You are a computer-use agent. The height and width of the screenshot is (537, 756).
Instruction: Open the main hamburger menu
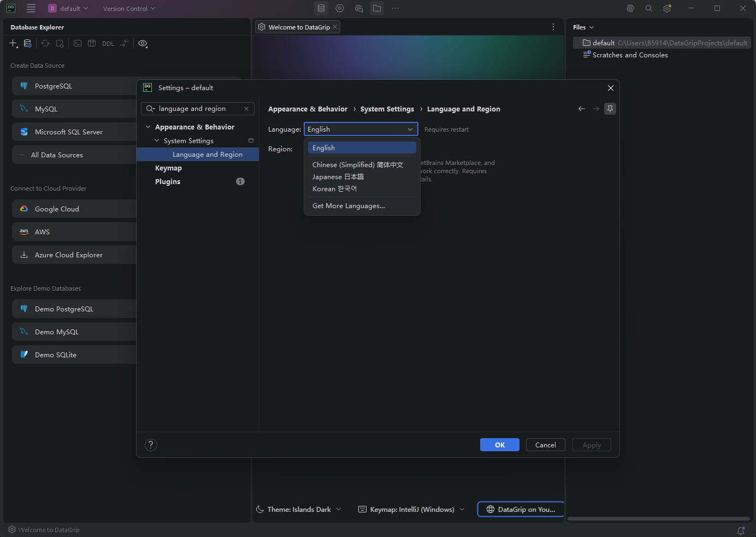click(x=31, y=8)
